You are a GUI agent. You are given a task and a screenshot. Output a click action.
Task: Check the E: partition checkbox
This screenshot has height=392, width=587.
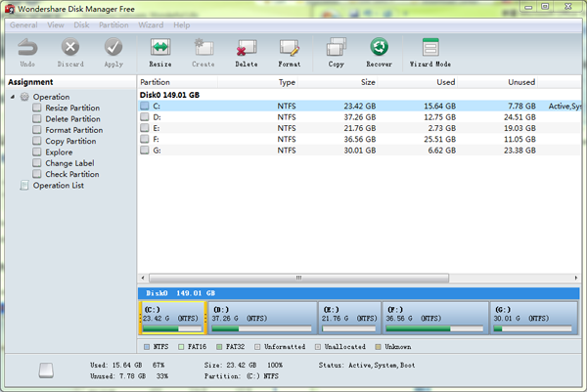(145, 128)
